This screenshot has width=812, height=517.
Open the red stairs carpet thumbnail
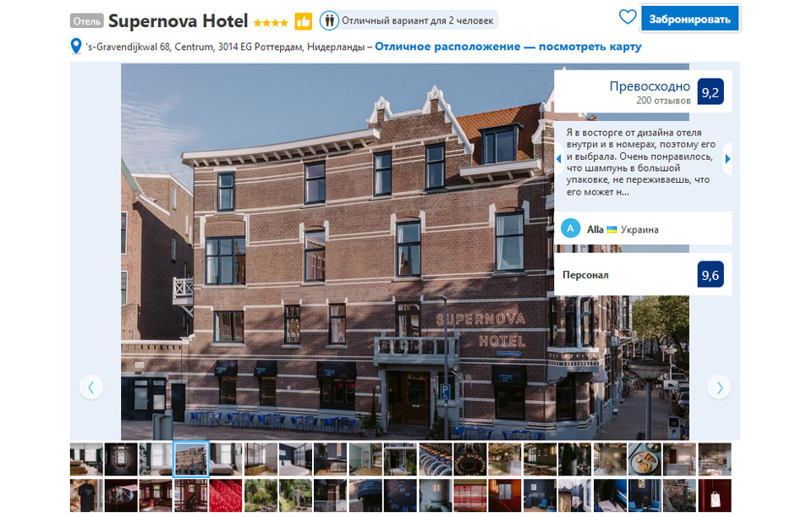click(225, 495)
